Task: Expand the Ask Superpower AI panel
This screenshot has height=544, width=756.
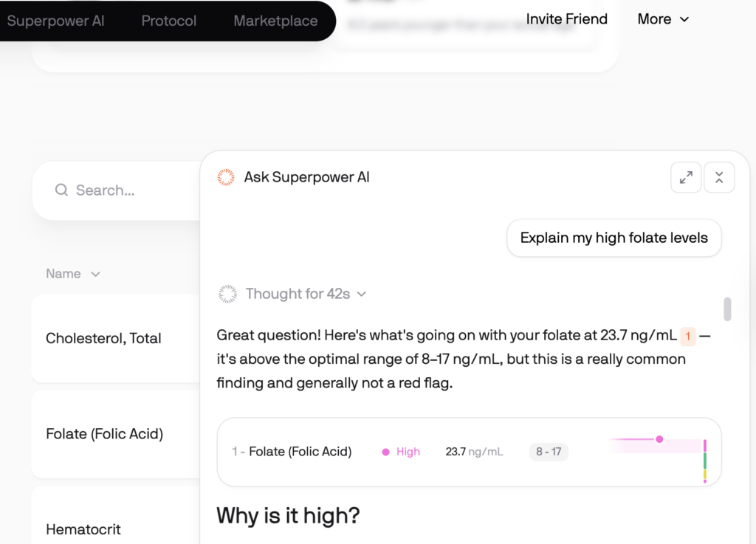Action: [686, 177]
